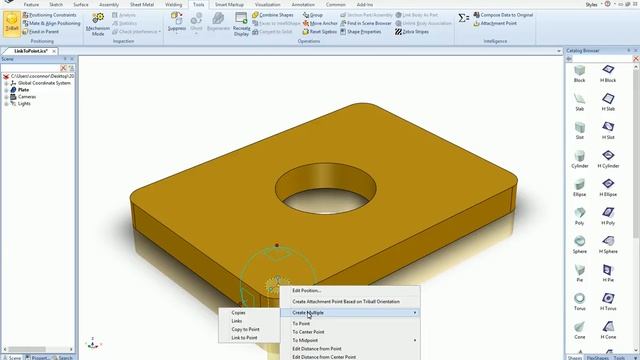Image resolution: width=640 pixels, height=360 pixels.
Task: Switch to the Sketch ribbon tab
Action: [x=56, y=4]
